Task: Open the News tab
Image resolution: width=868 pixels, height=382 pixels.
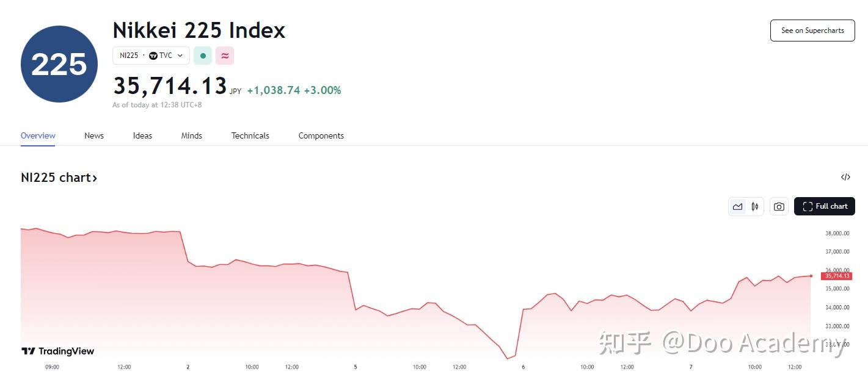Action: [x=94, y=135]
